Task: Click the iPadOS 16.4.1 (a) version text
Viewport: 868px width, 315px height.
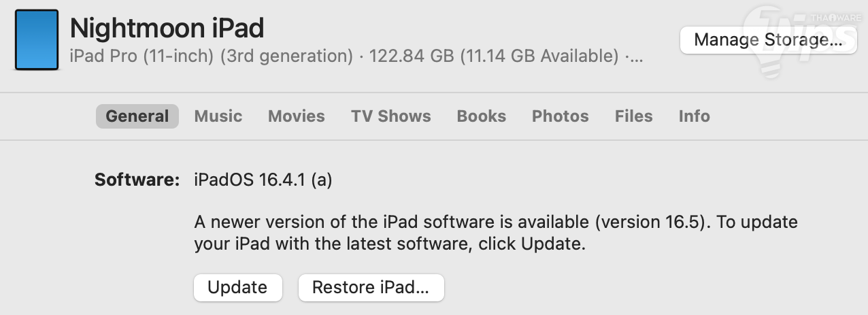Action: pyautogui.click(x=263, y=180)
